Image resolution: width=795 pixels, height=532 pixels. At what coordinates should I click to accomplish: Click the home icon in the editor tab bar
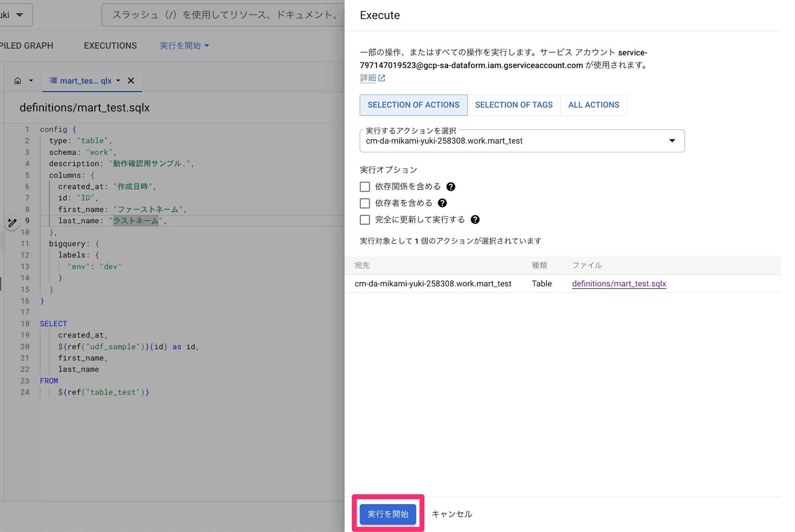tap(18, 81)
